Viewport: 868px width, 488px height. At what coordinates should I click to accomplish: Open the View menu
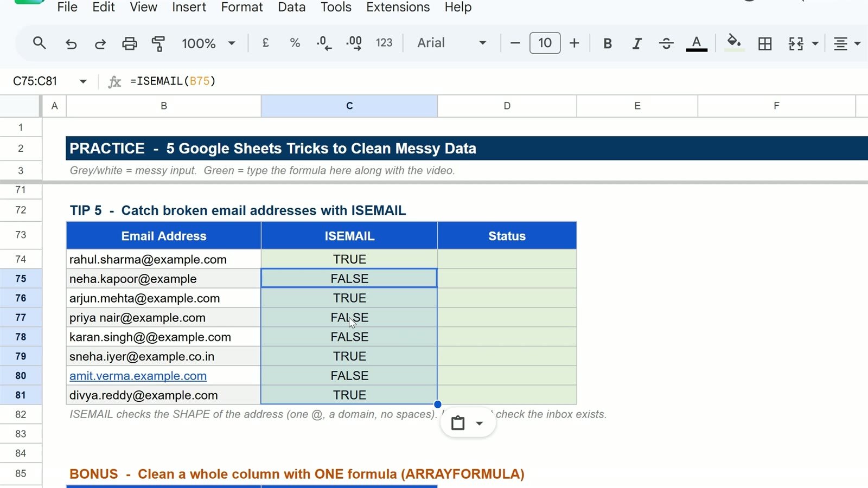pos(143,7)
